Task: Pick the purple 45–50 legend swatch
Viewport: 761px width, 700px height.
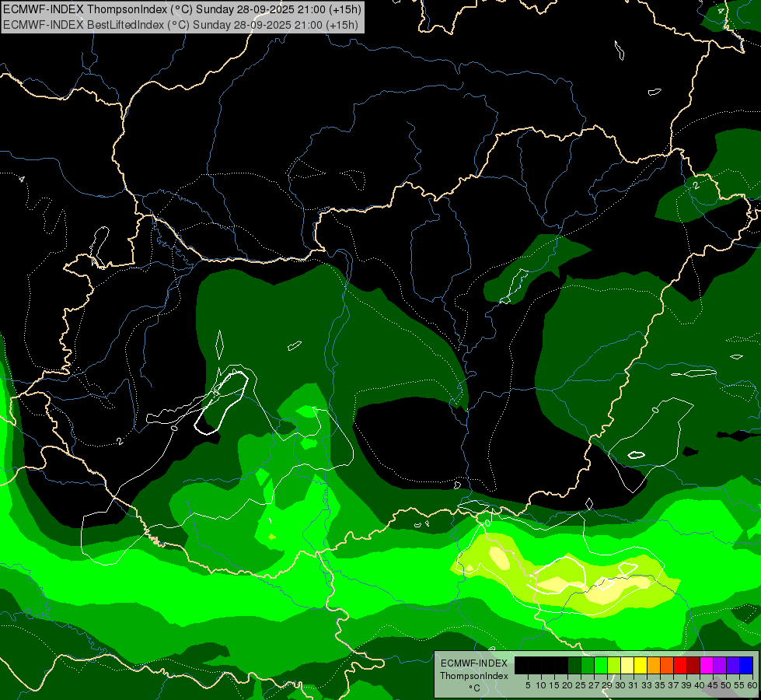Action: 720,665
